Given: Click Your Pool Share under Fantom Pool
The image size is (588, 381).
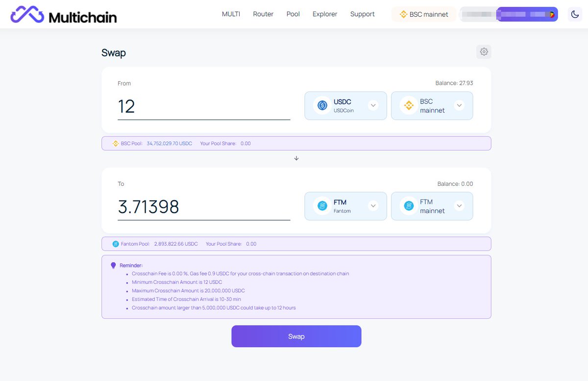Looking at the screenshot, I should 231,244.
